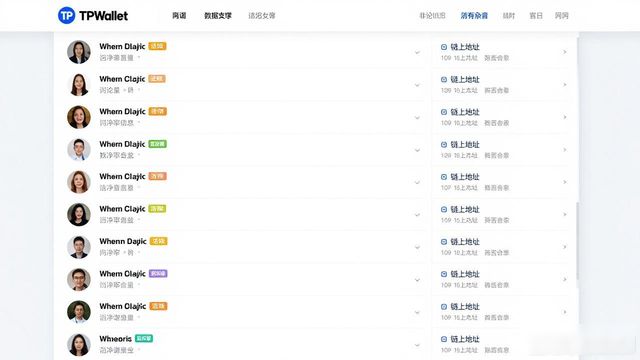Open the 链上地址 link in Whieoris row
Image resolution: width=640 pixels, height=360 pixels.
(x=465, y=339)
